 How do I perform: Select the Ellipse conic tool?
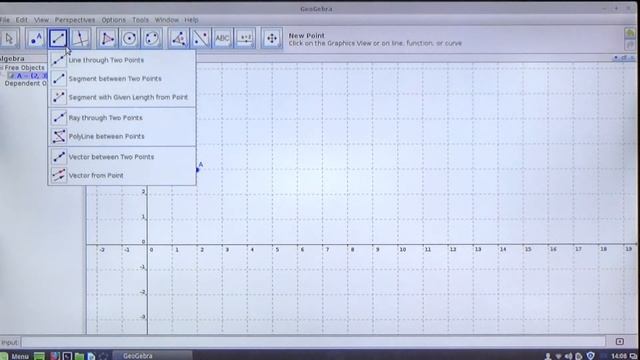click(x=152, y=38)
